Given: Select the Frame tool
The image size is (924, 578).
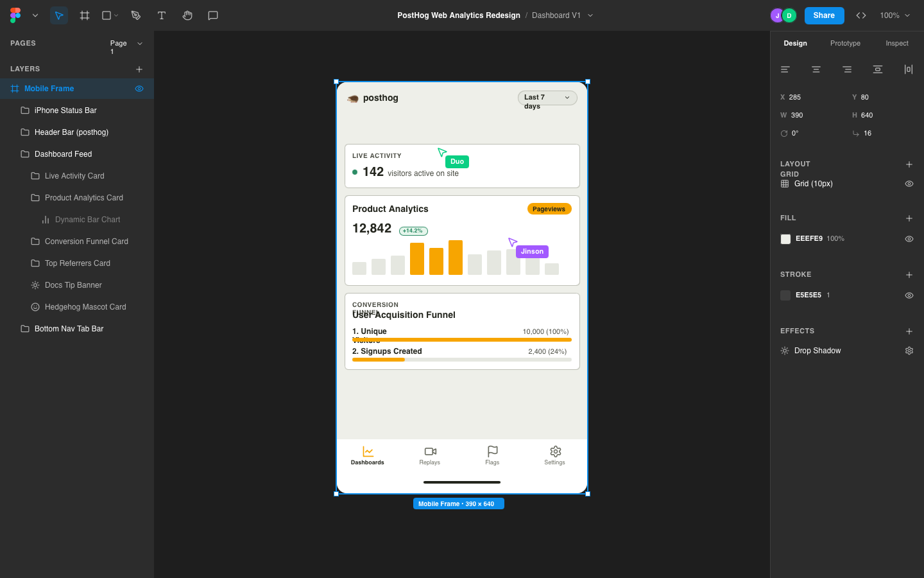Looking at the screenshot, I should click(85, 15).
